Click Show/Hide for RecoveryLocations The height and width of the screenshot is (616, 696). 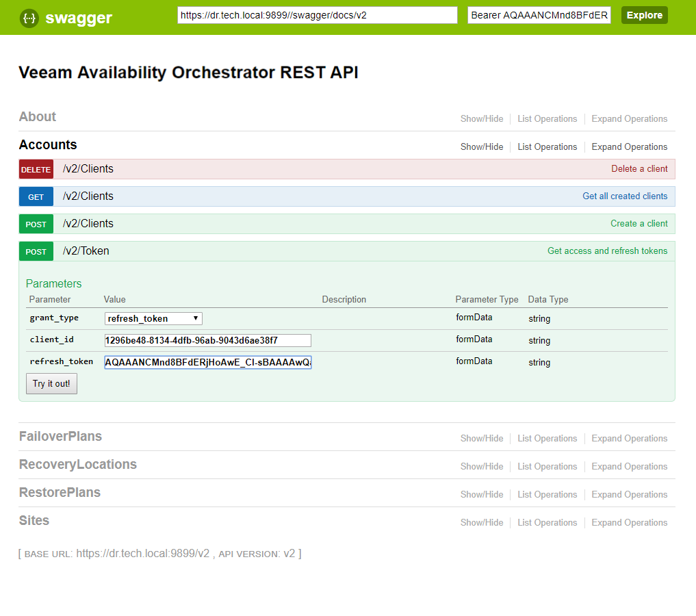point(482,466)
